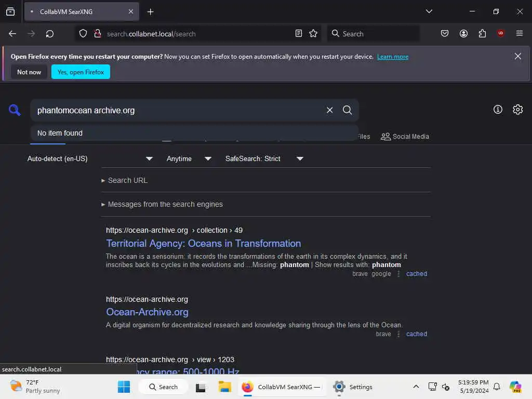This screenshot has height=399, width=532.
Task: Click ocean-archive.org view 1203 URL
Action: [170, 360]
